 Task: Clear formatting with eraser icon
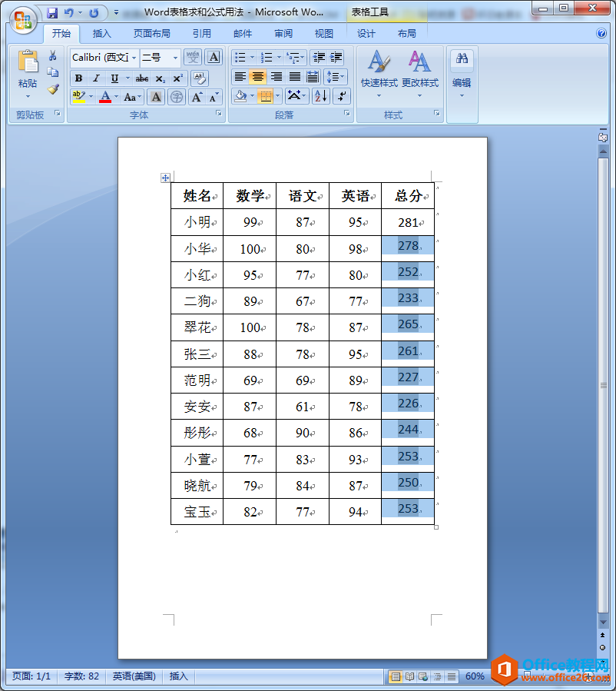[x=200, y=78]
